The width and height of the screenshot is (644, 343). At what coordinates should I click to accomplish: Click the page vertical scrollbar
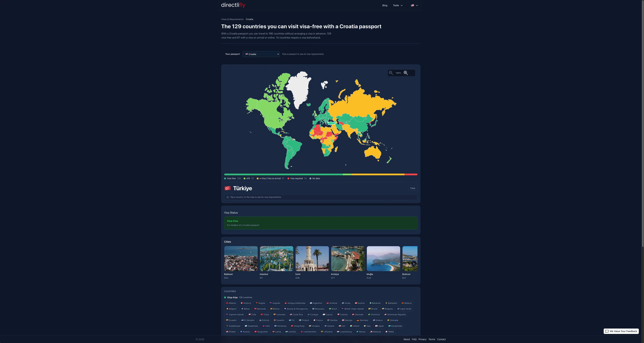(642, 124)
